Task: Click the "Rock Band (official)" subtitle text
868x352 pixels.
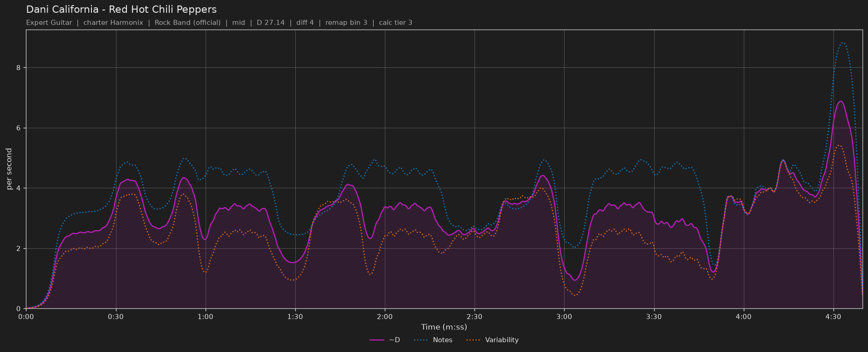Action: [x=187, y=23]
